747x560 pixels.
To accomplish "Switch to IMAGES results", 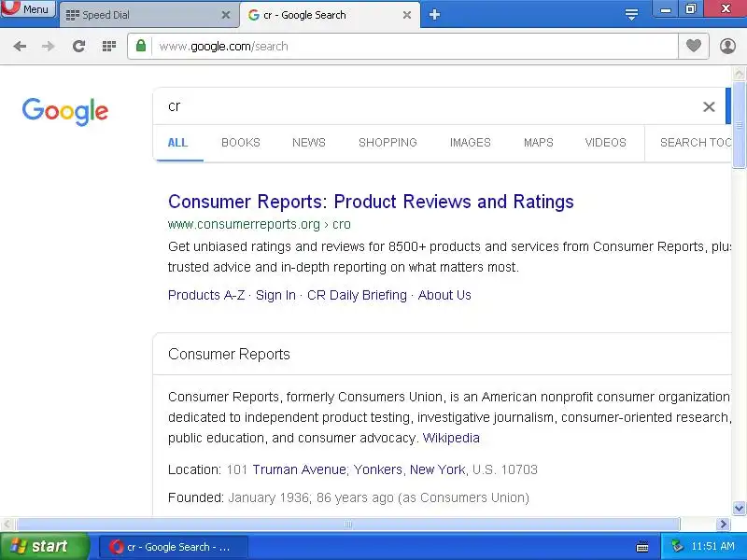I will (x=471, y=143).
